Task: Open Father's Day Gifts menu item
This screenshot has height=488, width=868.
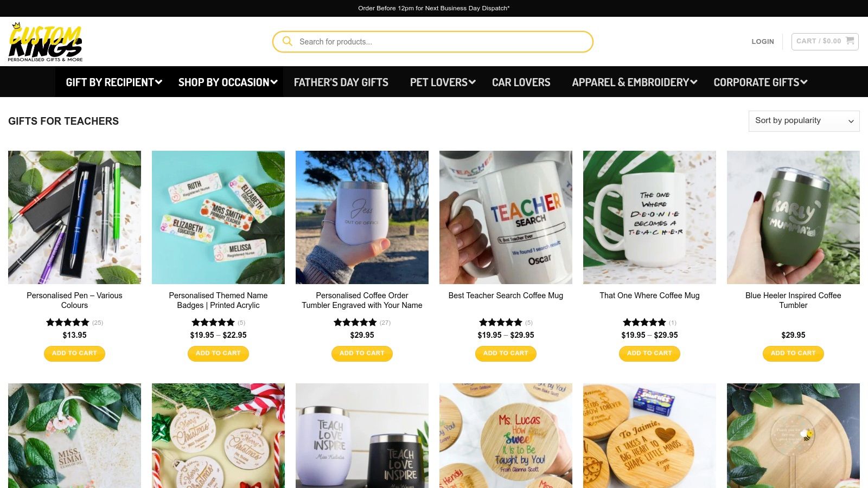Action: pyautogui.click(x=341, y=82)
